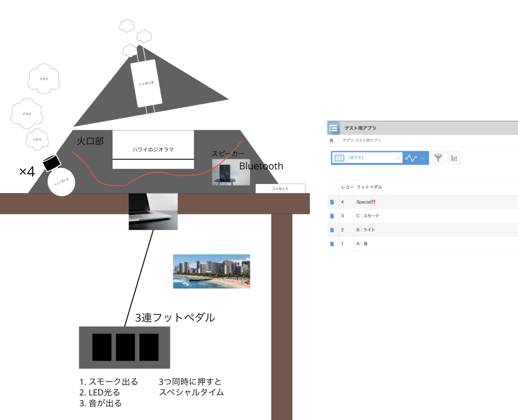
Task: Click the 3連フットペダル label
Action: point(175,317)
